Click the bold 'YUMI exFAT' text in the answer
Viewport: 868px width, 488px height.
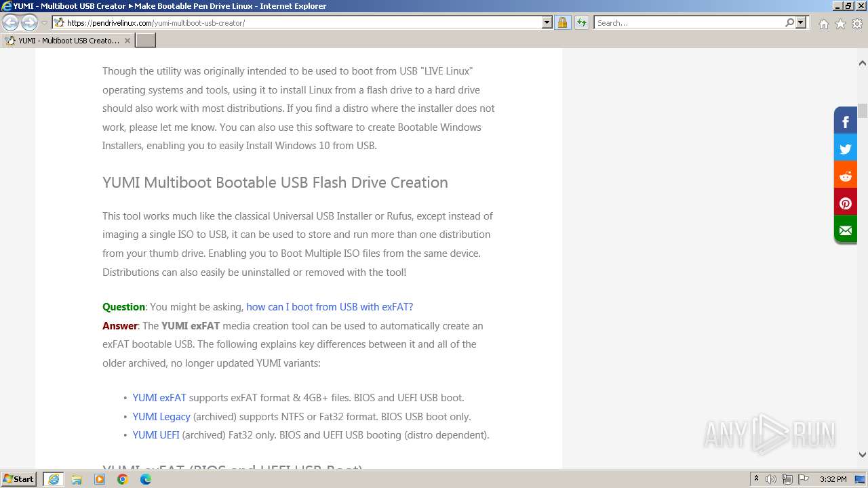point(191,326)
